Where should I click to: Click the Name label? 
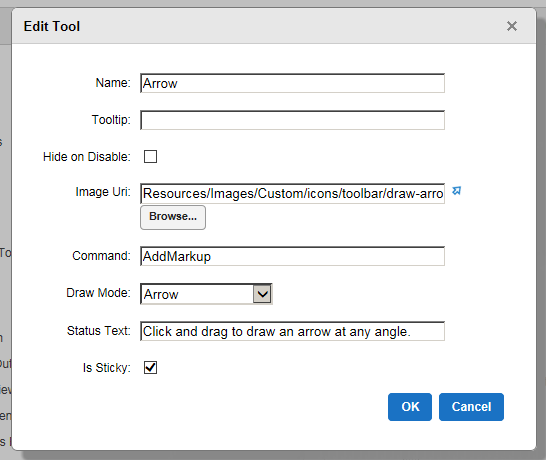click(113, 83)
